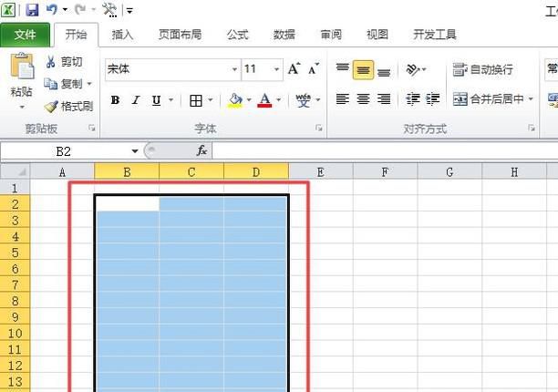Apply red font color A icon
558x392 pixels.
coord(264,100)
